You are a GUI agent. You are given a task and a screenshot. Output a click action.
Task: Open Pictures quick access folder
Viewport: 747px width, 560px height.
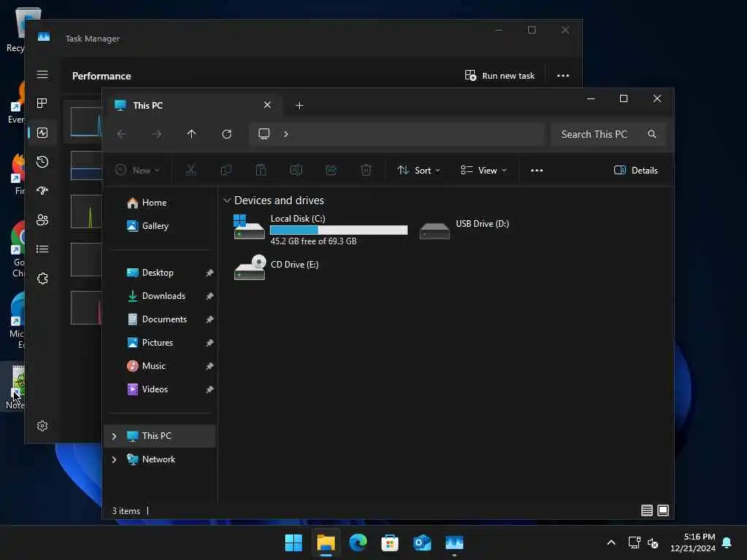(159, 343)
